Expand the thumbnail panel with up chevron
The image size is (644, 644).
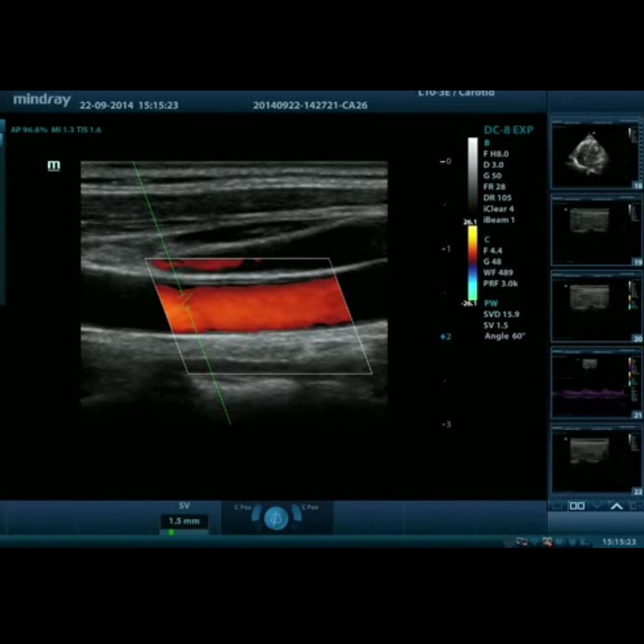pos(617,506)
